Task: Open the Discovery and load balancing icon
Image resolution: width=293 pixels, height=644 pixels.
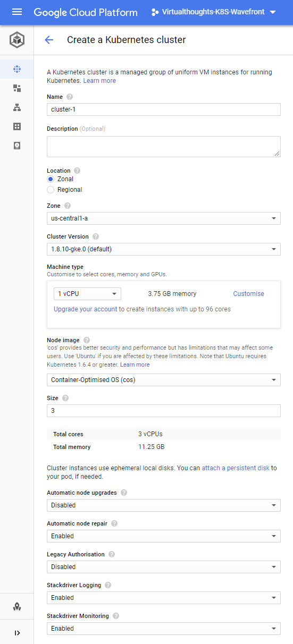Action: click(17, 107)
